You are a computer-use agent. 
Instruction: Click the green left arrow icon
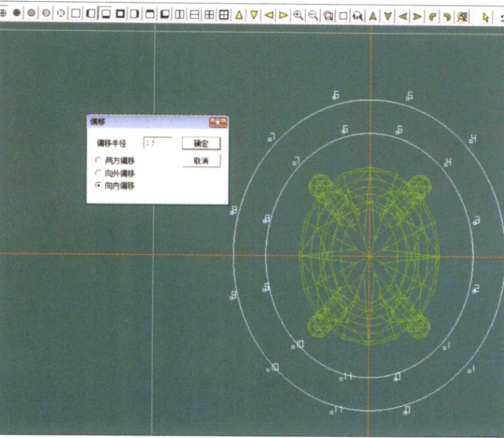[x=403, y=16]
